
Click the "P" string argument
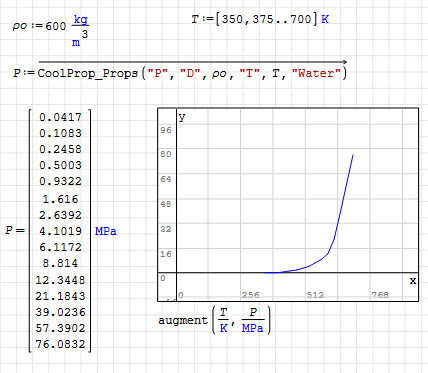click(x=158, y=73)
